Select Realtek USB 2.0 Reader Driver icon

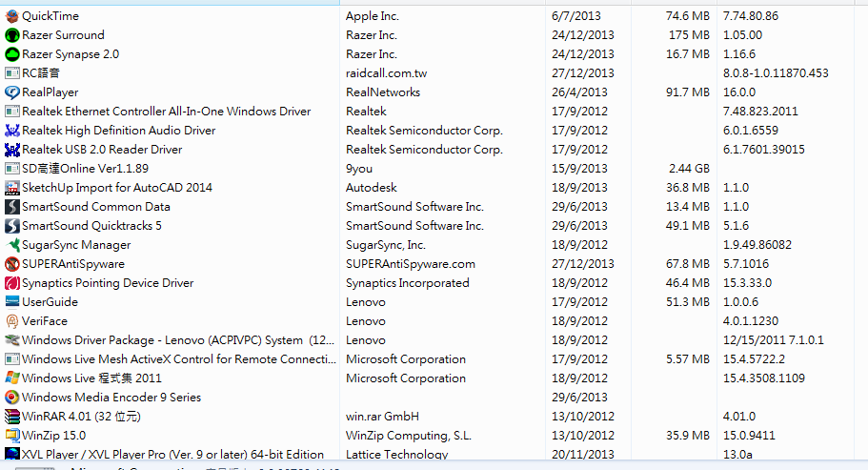point(11,150)
